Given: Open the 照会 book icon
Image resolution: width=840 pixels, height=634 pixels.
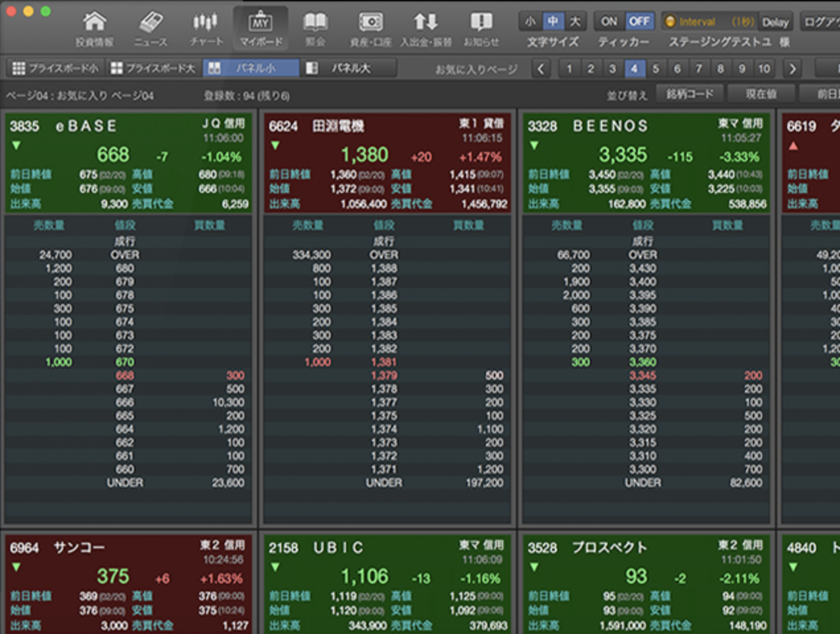Looking at the screenshot, I should (x=315, y=28).
